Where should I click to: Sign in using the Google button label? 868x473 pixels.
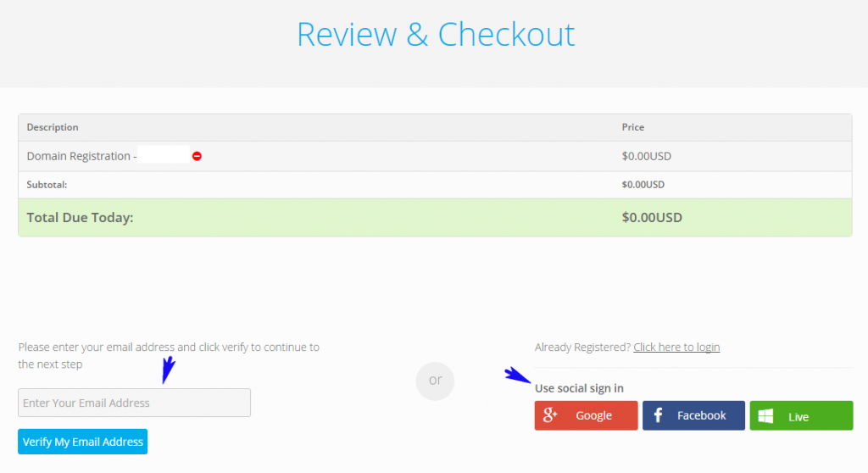pos(593,415)
